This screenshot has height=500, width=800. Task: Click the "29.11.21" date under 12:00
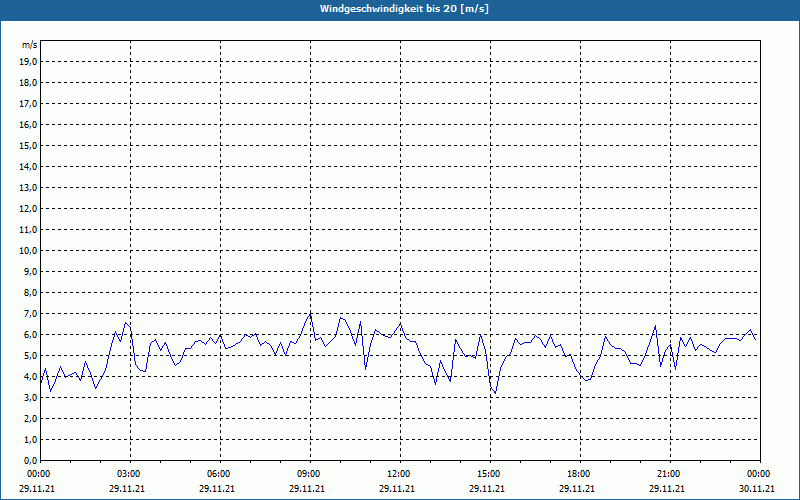[397, 489]
